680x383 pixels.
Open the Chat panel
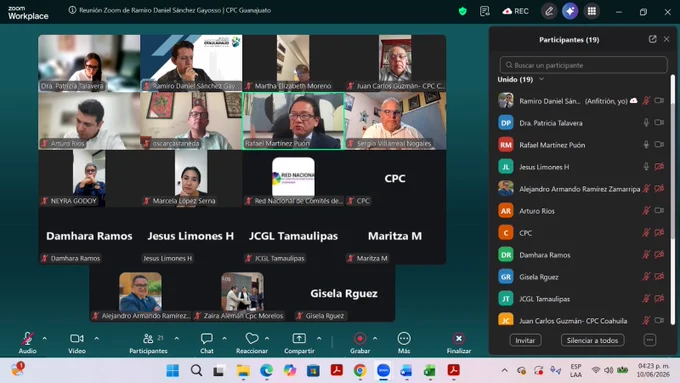pos(206,343)
